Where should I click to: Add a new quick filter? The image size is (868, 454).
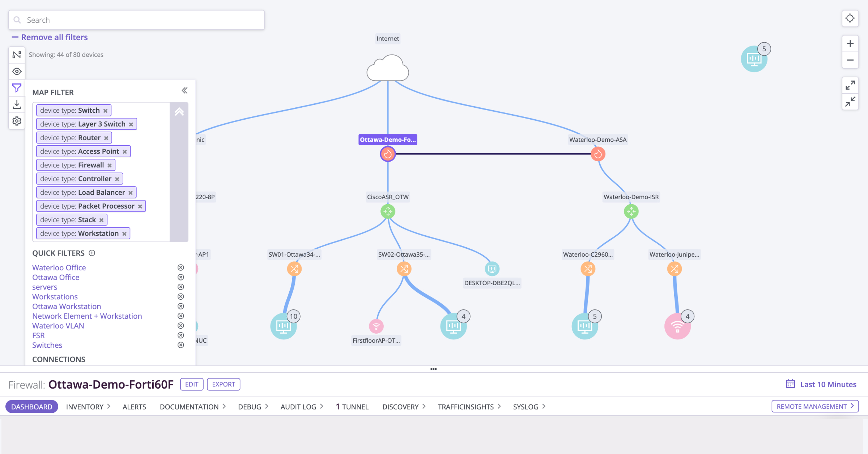(92, 253)
